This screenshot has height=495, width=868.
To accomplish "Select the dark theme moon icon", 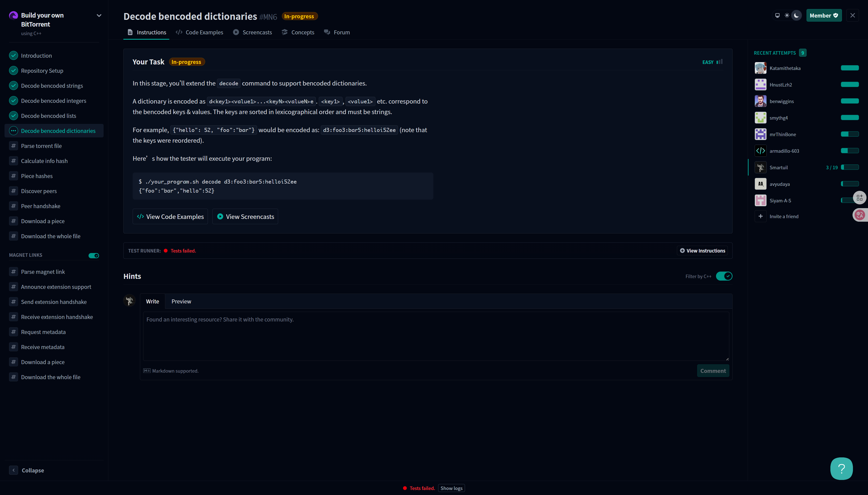I will [x=796, y=15].
